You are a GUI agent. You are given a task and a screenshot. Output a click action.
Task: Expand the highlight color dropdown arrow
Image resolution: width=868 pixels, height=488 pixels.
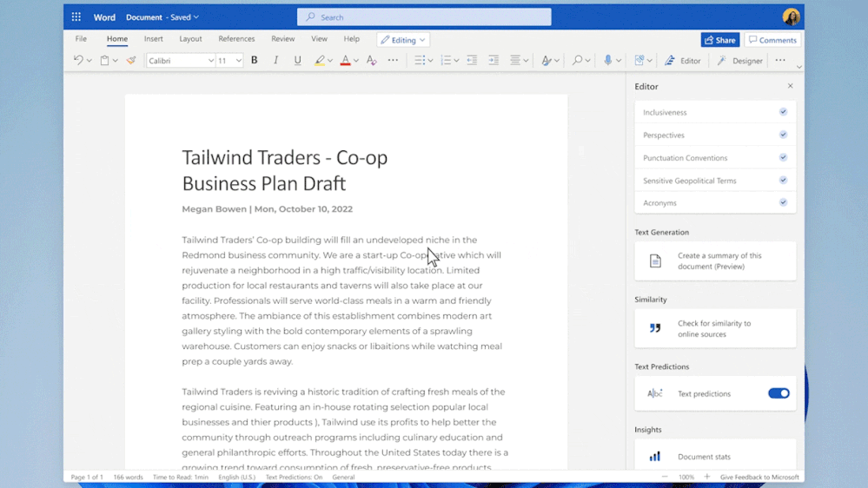[x=330, y=61]
